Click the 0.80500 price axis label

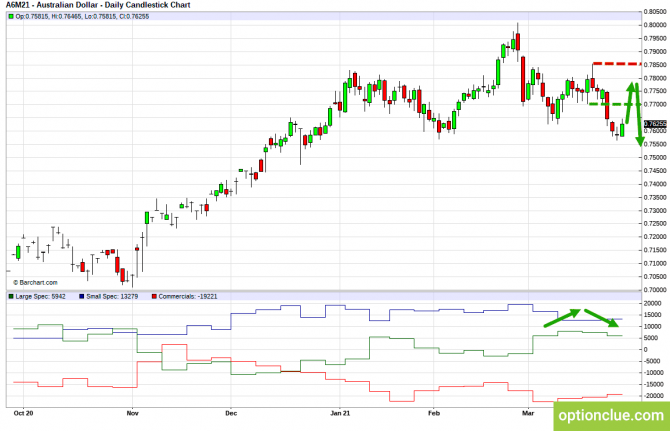point(655,12)
